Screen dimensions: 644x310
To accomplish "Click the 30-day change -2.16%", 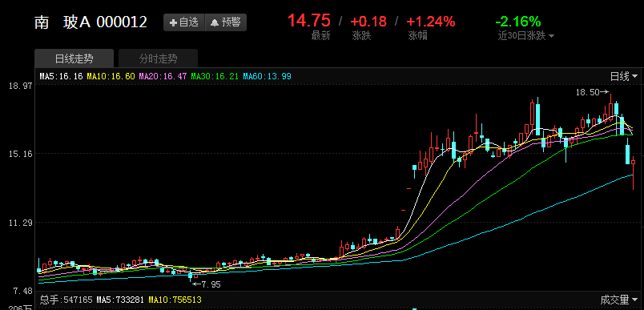I will 518,22.
